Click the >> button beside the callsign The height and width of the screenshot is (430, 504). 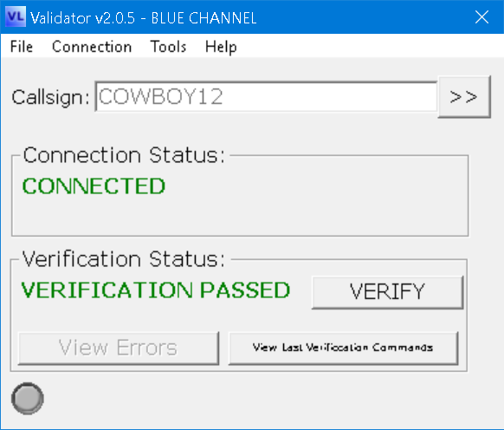(464, 97)
